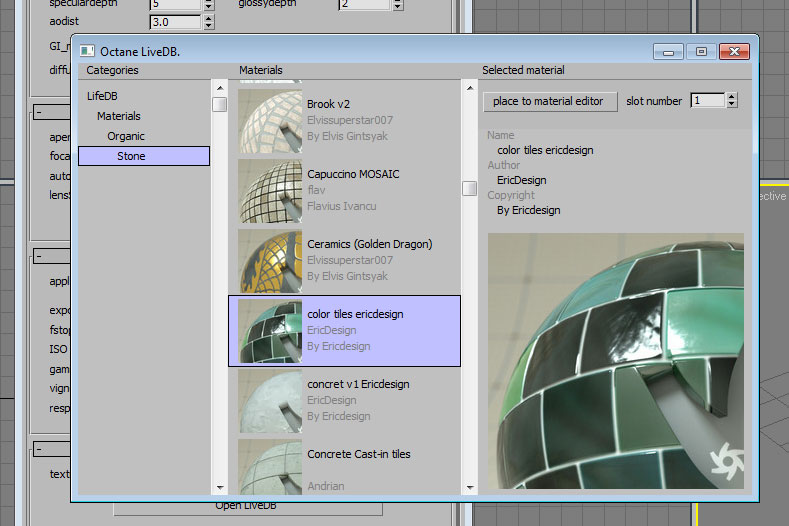Image resolution: width=789 pixels, height=526 pixels.
Task: Select Stone category node
Action: pyautogui.click(x=144, y=156)
